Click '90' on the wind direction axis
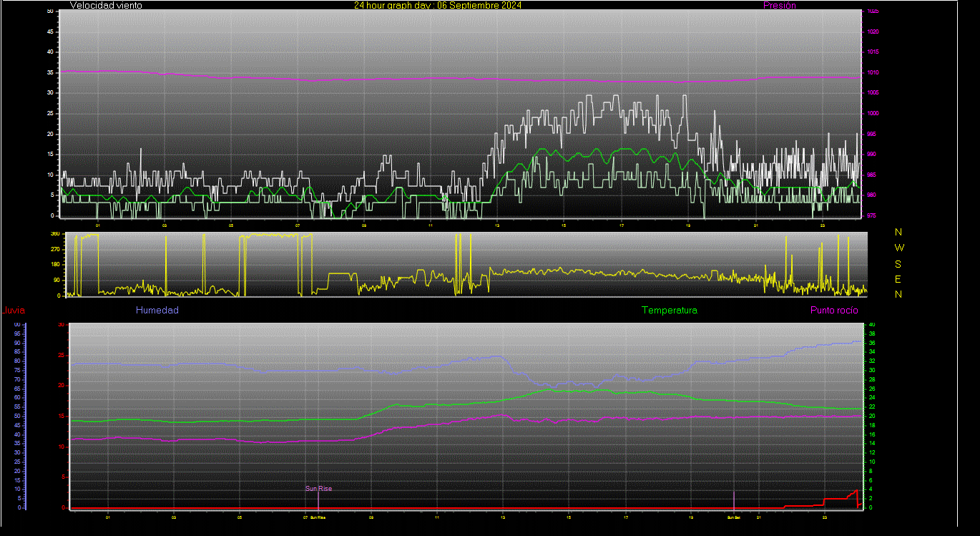The image size is (980, 536). coord(57,280)
